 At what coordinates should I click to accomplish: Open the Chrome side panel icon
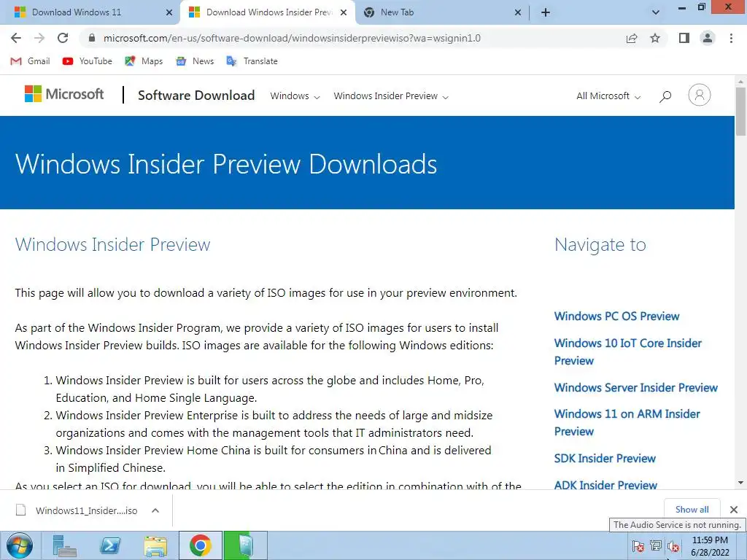[x=684, y=38]
